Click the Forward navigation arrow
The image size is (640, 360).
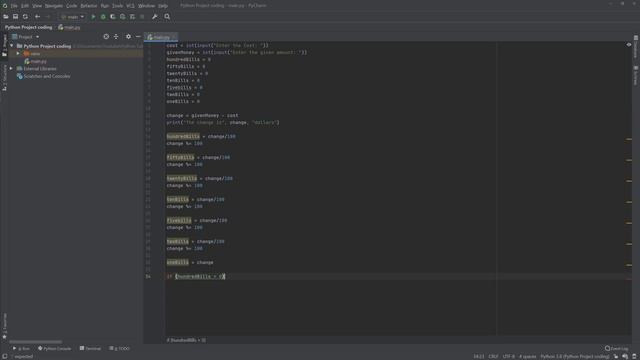47,17
